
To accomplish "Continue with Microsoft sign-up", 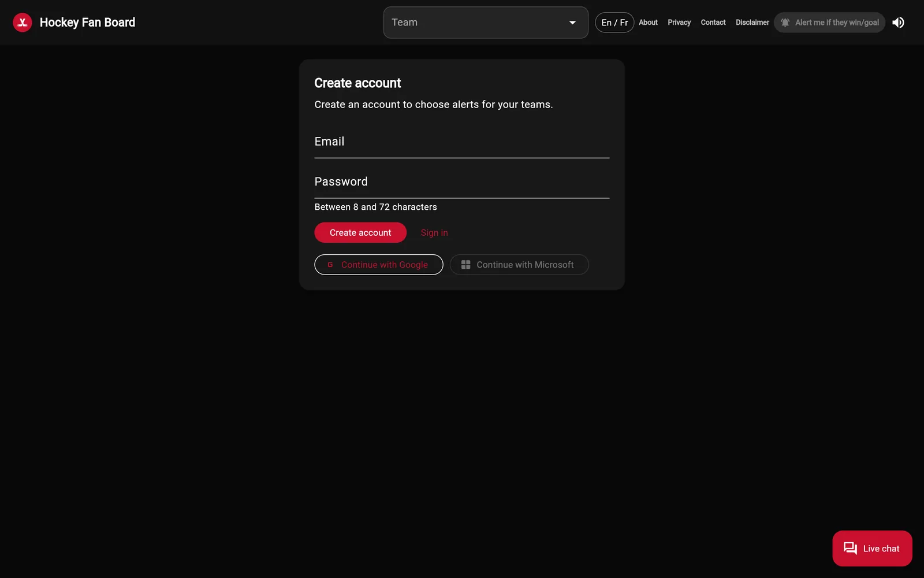I will point(519,265).
